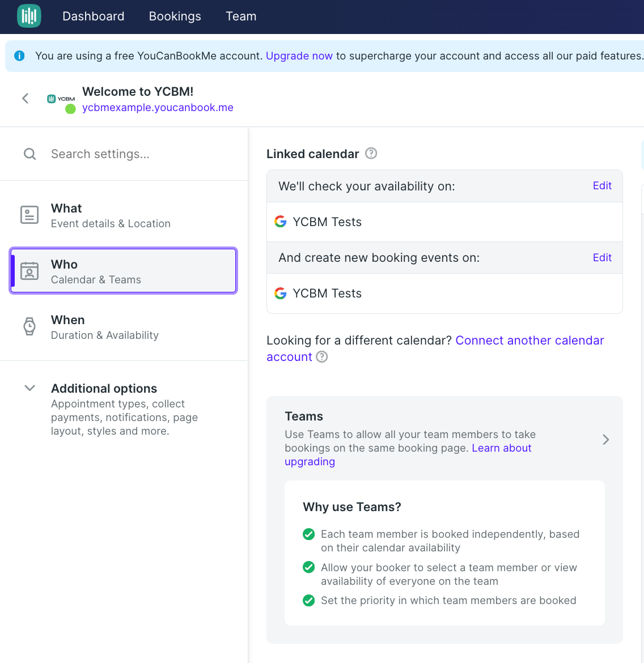Screen dimensions: 644x663
Task: Click Edit for availability check calendar
Action: [602, 186]
